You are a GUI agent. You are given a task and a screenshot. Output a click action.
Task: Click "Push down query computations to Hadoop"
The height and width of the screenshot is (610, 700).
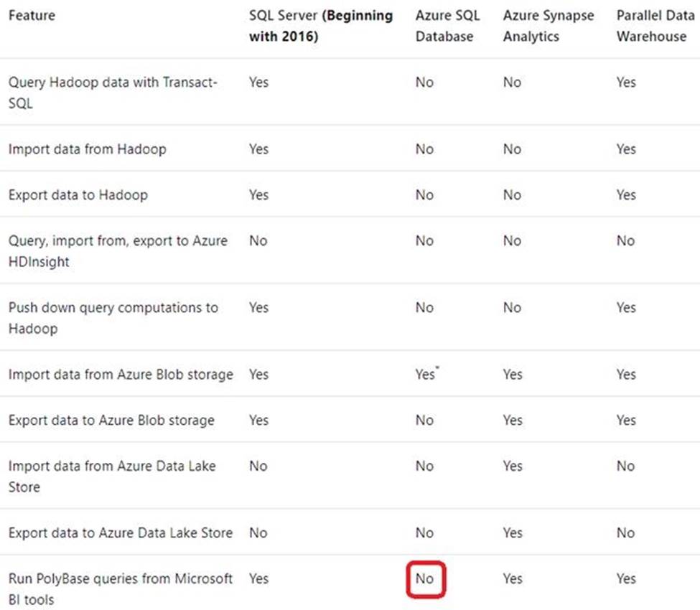pos(113,318)
